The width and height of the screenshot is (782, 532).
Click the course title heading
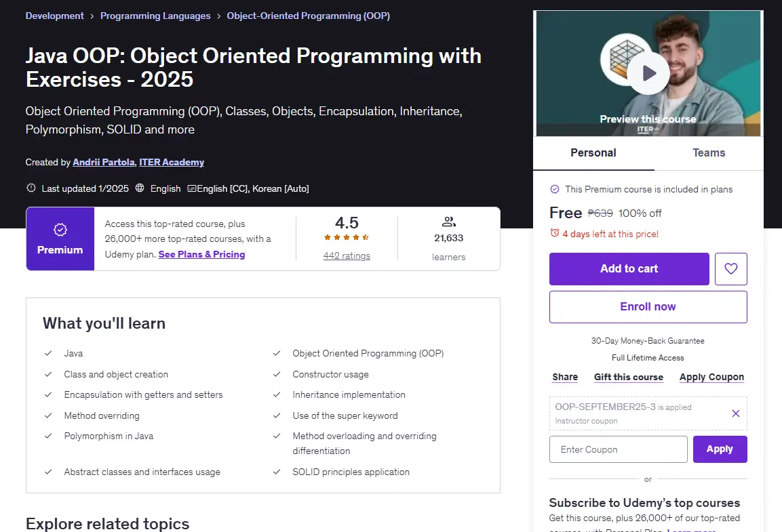(254, 67)
